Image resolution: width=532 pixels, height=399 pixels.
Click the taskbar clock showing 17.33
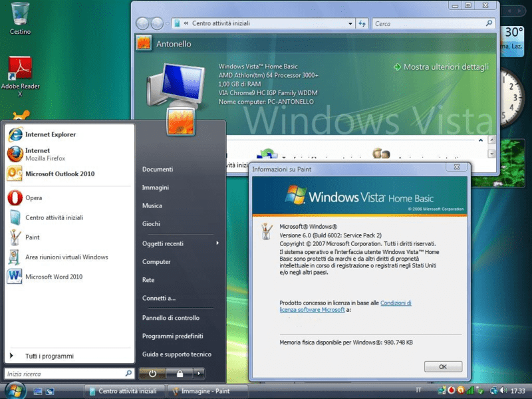coord(518,391)
